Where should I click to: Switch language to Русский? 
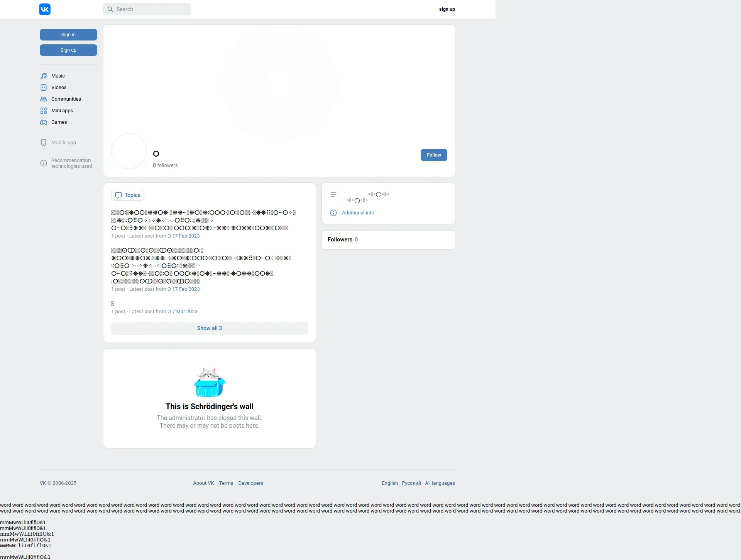tap(411, 483)
